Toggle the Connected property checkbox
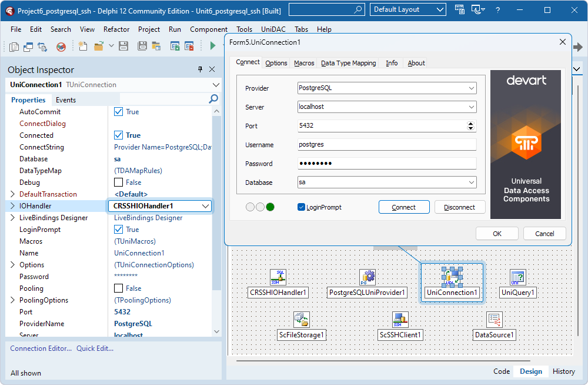Screen dimensions: 588x385 tap(119, 135)
